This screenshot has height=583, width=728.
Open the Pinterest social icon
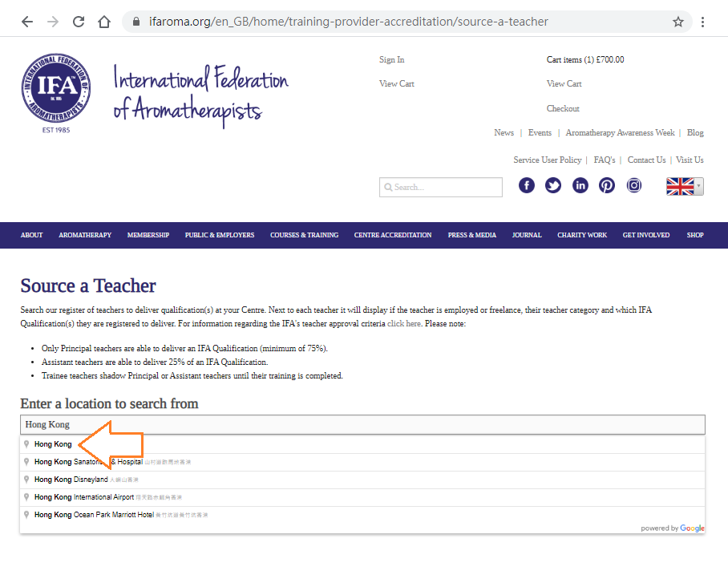click(x=607, y=185)
